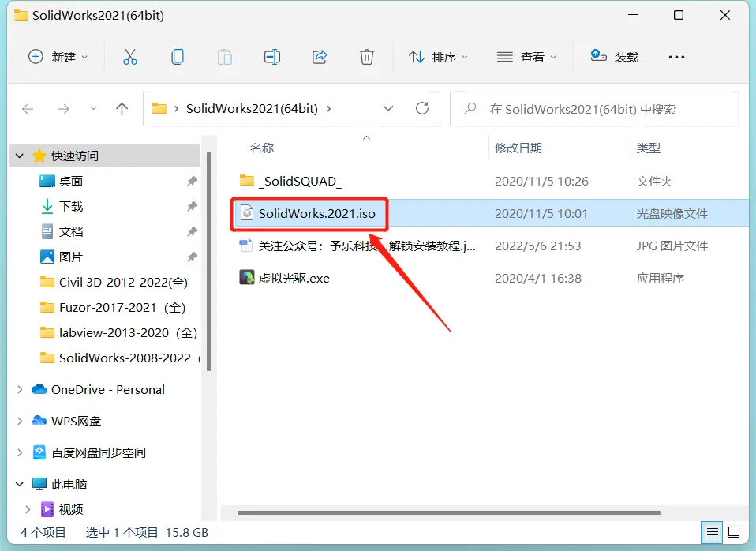Click the Copy icon in toolbar

pyautogui.click(x=178, y=57)
